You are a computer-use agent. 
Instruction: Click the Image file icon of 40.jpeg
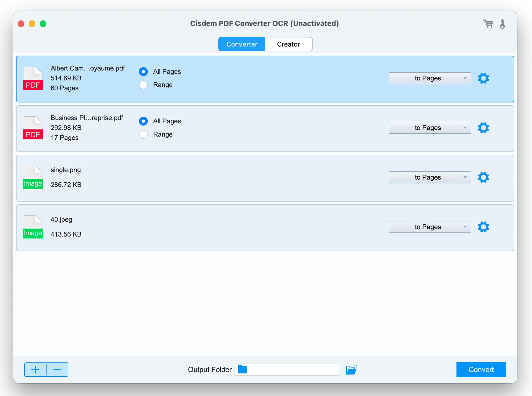pyautogui.click(x=33, y=227)
